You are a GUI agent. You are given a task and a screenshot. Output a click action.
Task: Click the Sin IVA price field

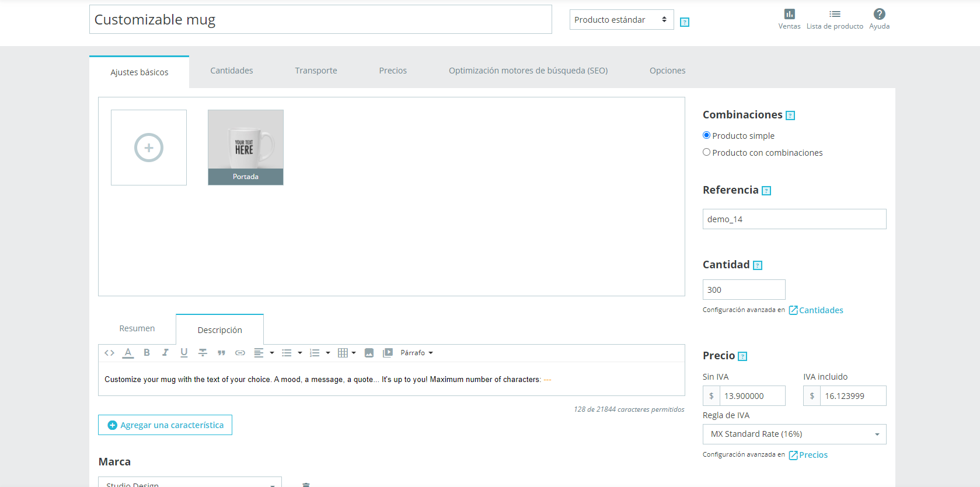tap(752, 396)
